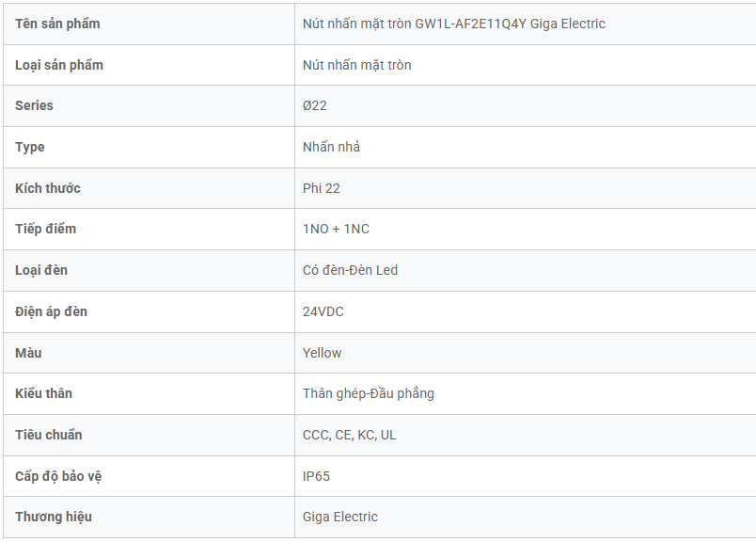
Task: Click the 'Giga Electric' brand value
Action: tap(340, 517)
